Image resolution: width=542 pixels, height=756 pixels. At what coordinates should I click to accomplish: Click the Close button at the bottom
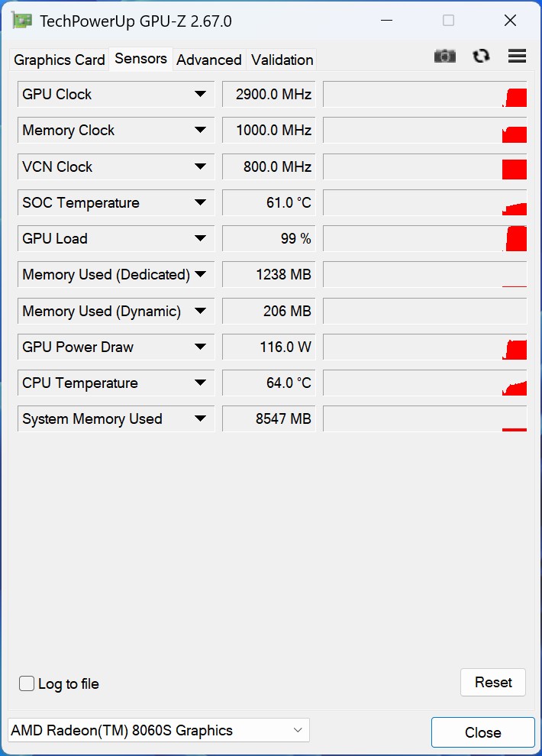coord(482,732)
